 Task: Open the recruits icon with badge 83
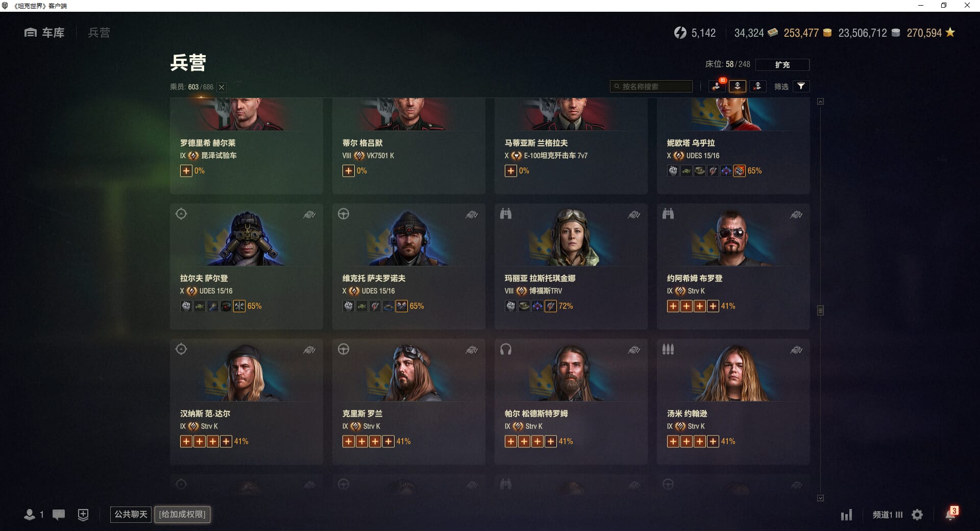click(x=717, y=86)
